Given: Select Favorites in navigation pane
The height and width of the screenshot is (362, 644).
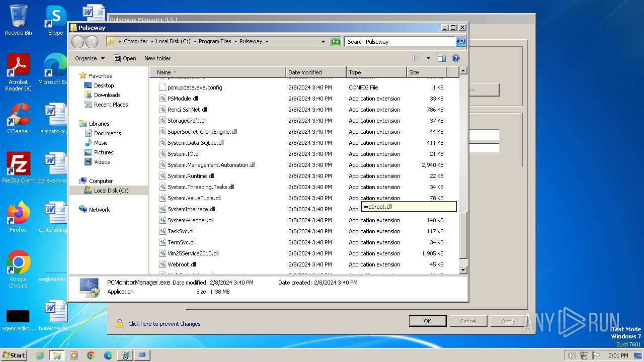Looking at the screenshot, I should click(x=100, y=76).
